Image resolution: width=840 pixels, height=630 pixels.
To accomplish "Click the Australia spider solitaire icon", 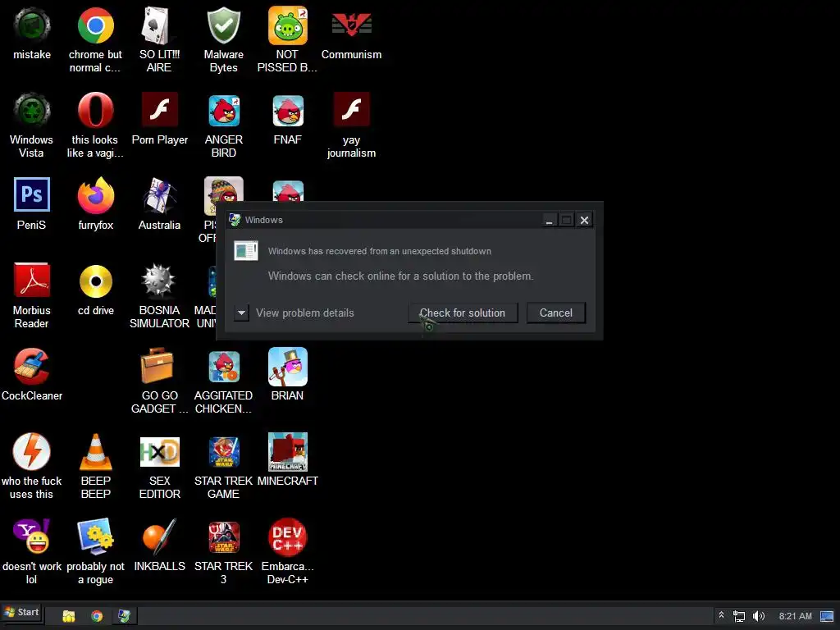I will (159, 195).
